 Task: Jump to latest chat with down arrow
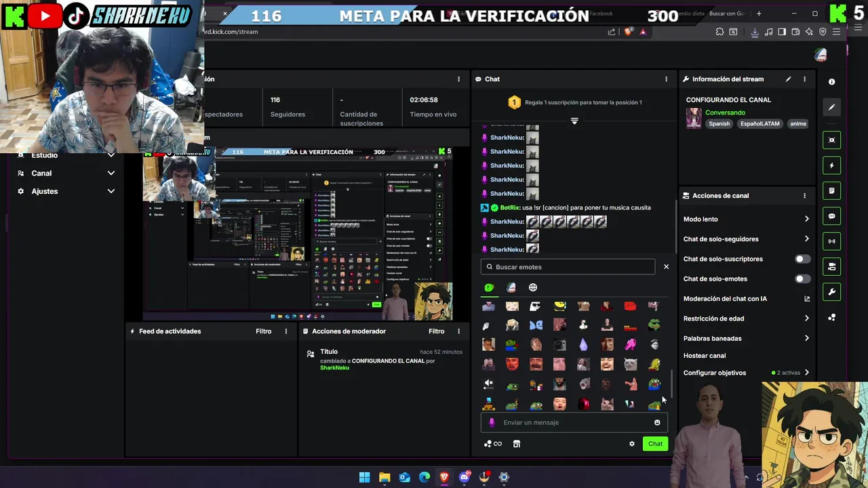pos(574,121)
